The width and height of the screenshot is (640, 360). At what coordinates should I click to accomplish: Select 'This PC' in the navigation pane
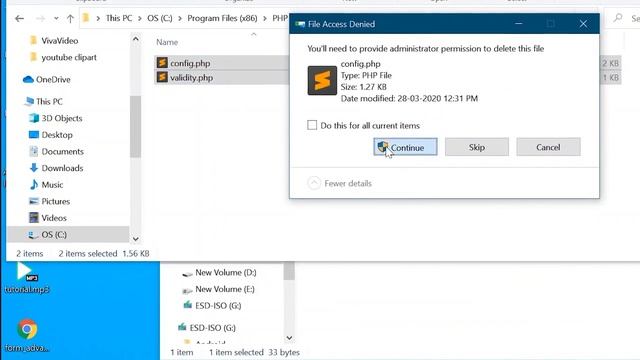click(x=49, y=101)
